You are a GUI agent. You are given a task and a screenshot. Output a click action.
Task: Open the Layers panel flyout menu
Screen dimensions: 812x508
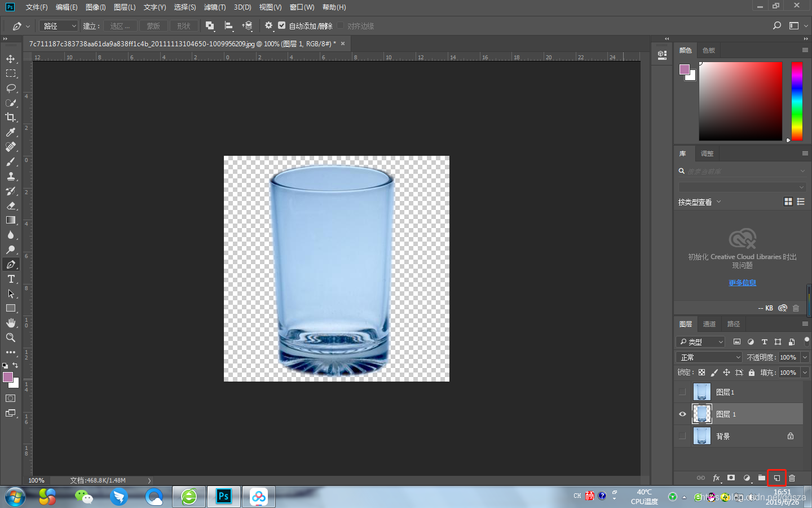click(805, 323)
